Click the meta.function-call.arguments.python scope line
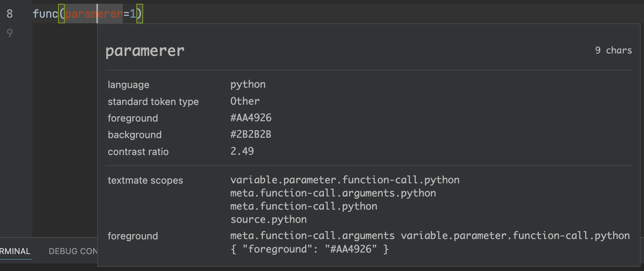Image resolution: width=644 pixels, height=271 pixels. coord(333,193)
